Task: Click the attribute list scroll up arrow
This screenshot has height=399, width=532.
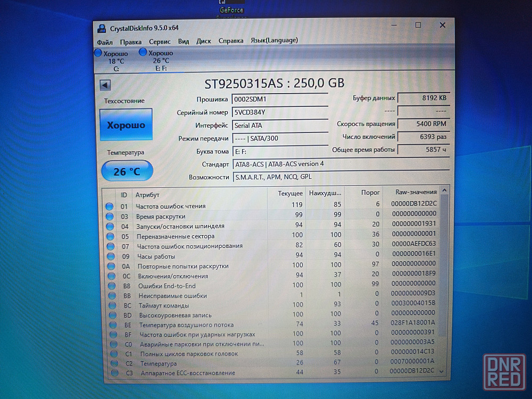Action: tap(444, 191)
